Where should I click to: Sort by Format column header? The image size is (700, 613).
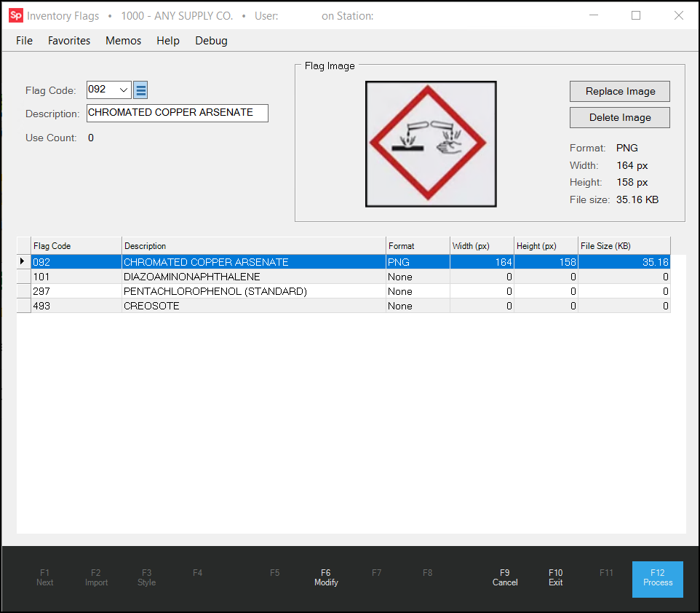[418, 246]
